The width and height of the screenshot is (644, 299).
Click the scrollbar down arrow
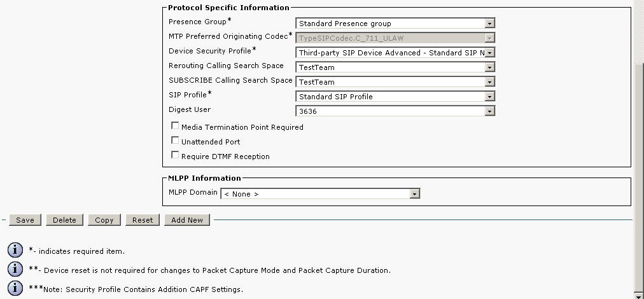point(639,295)
